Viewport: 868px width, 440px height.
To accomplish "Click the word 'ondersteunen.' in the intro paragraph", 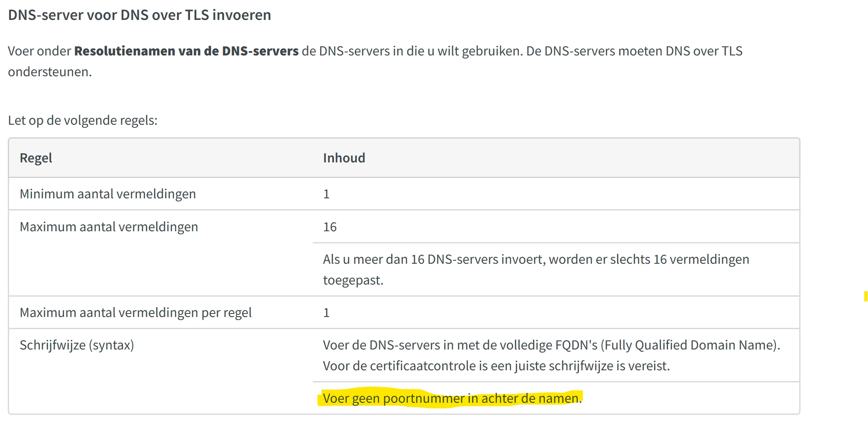I will pos(50,72).
